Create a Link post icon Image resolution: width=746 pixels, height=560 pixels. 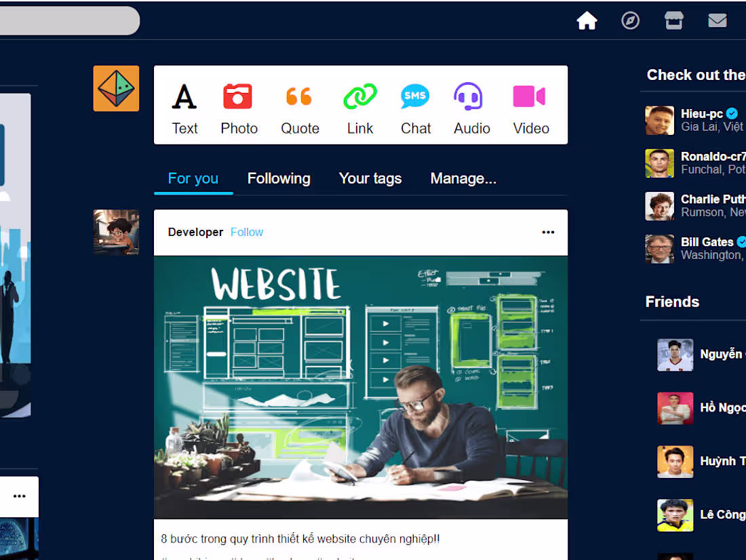point(359,96)
